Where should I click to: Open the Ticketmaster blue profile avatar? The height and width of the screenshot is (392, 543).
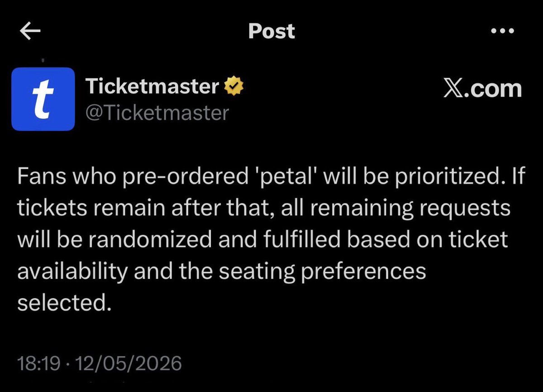click(x=43, y=99)
